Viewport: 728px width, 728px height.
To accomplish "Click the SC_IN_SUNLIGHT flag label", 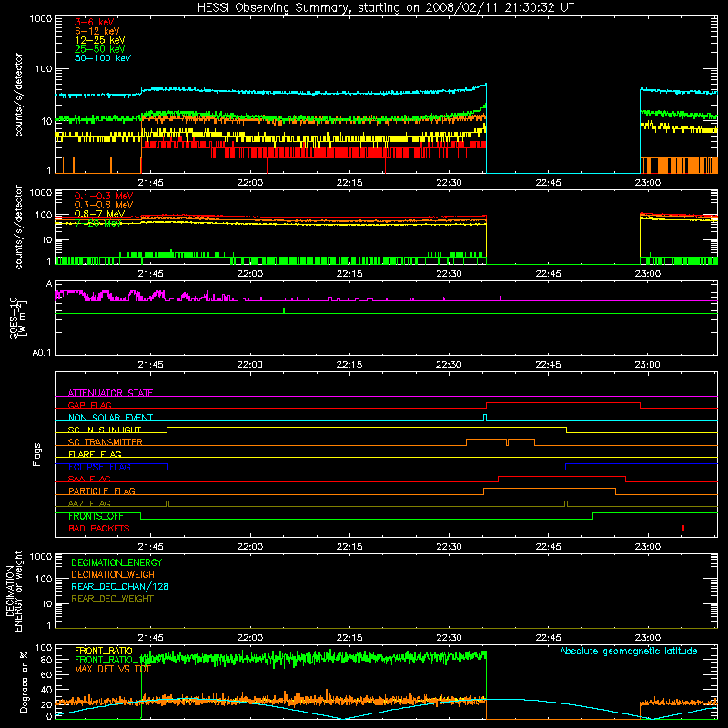I will (105, 430).
